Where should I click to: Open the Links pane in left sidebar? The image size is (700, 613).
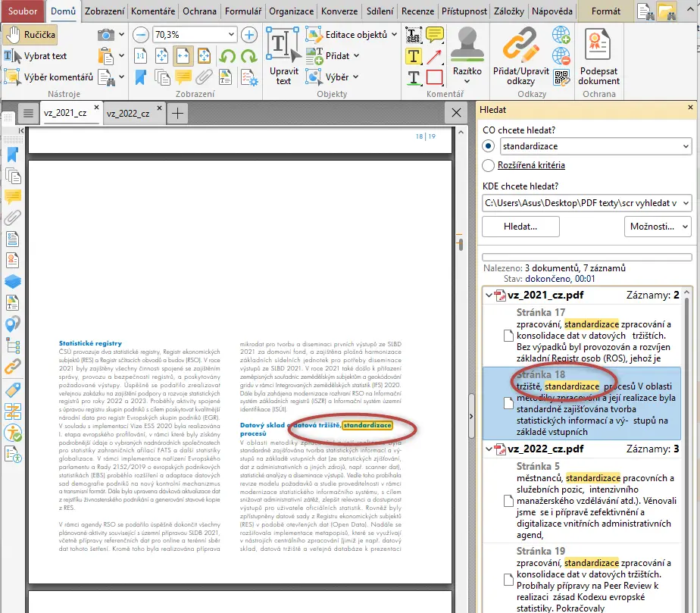coord(12,367)
